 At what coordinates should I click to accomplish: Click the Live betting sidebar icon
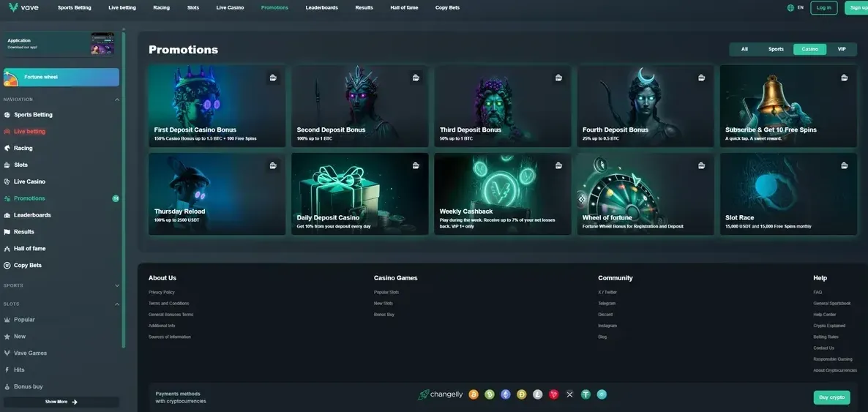click(x=7, y=132)
